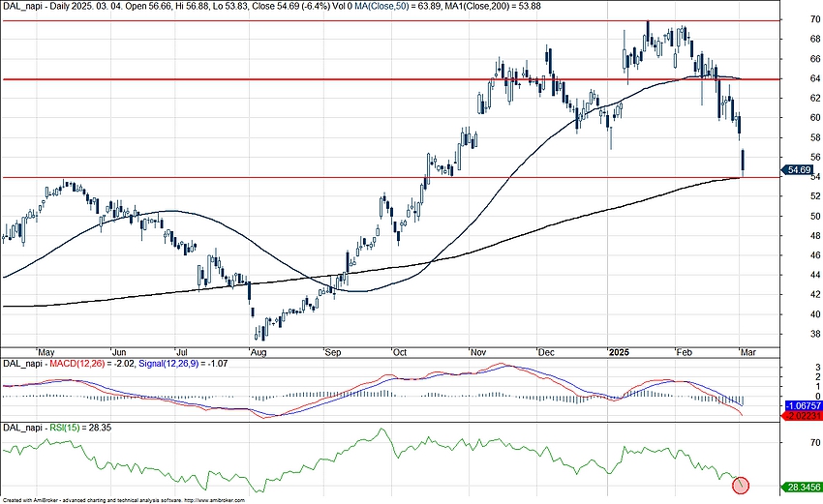Click the 54.69 current price label

click(798, 170)
